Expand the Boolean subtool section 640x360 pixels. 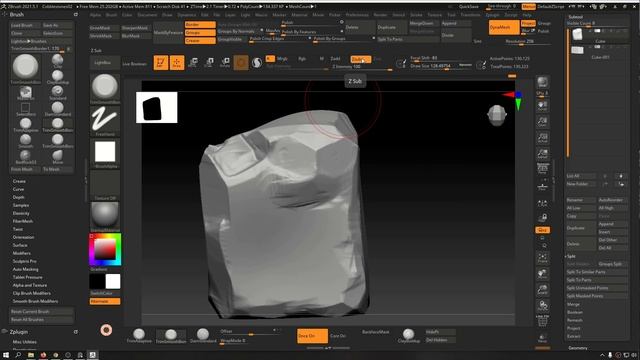click(x=575, y=313)
